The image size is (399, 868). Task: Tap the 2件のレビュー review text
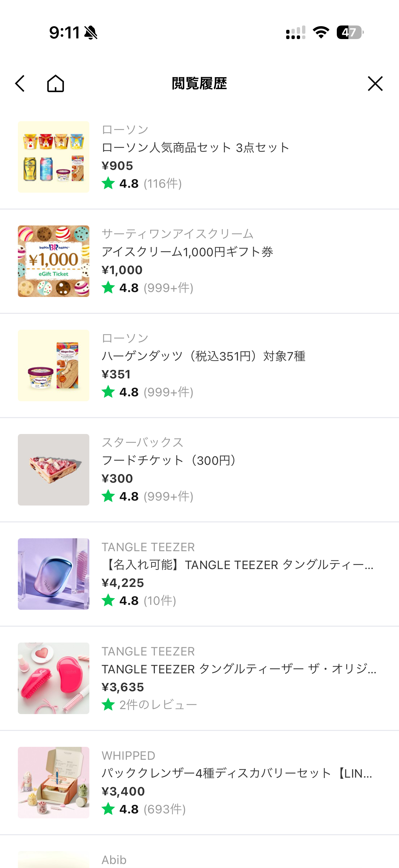click(158, 704)
